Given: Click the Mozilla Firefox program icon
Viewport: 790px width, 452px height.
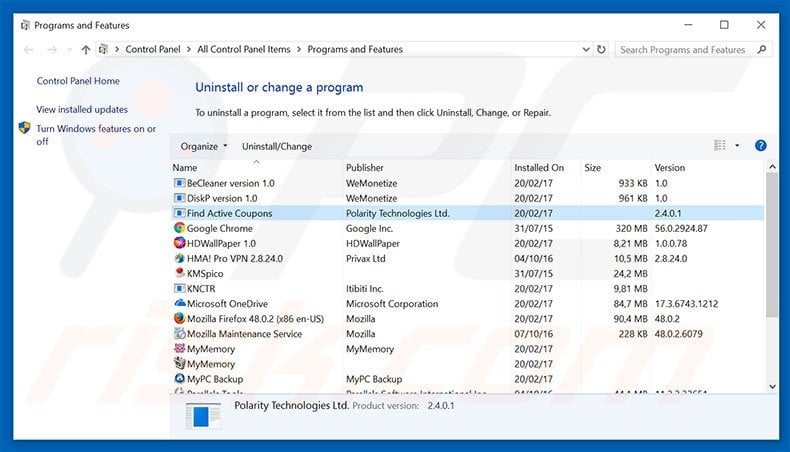Looking at the screenshot, I should 179,319.
